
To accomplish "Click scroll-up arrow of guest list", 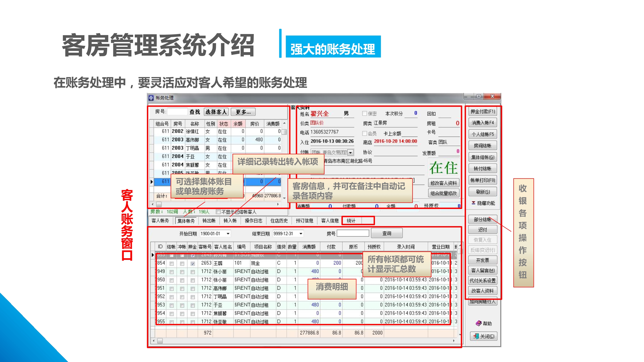I will pos(284,123).
